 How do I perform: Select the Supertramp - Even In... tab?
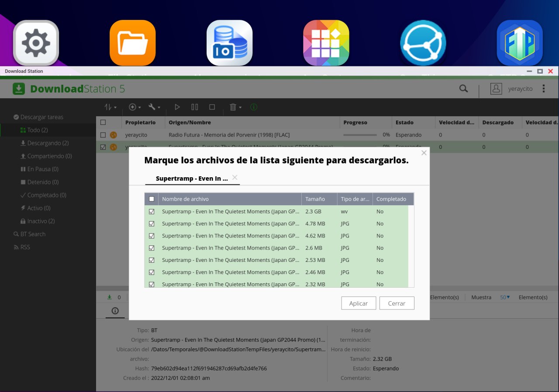point(192,179)
